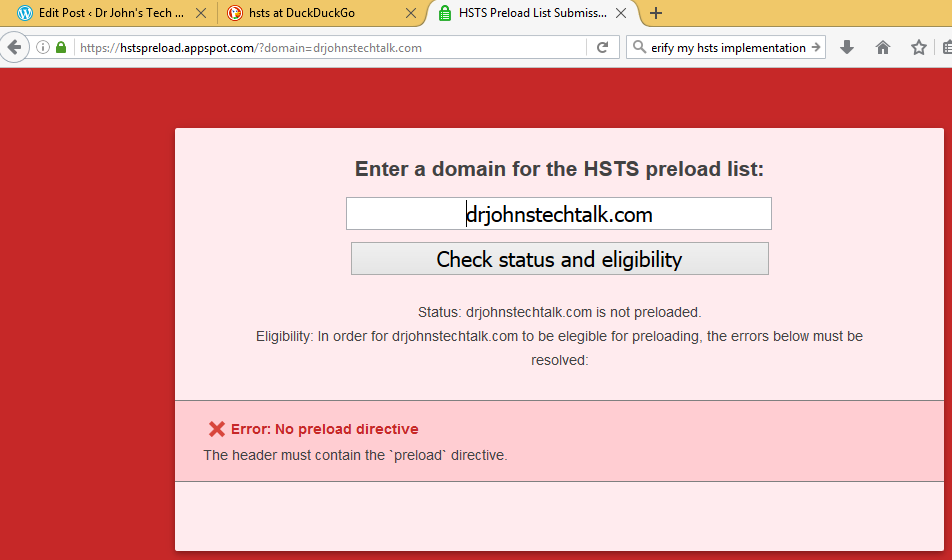Viewport: 952px width, 560px height.
Task: View the green padlock connection details
Action: (61, 47)
